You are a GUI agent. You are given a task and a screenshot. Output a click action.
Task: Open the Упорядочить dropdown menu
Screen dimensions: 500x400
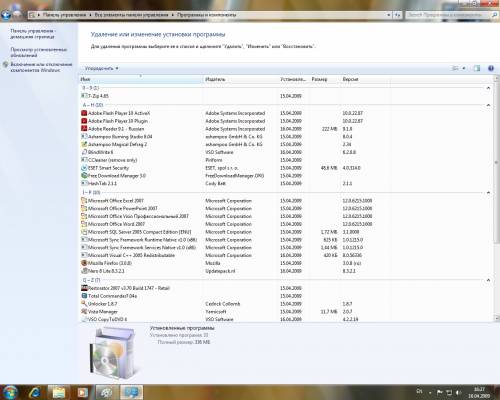(x=101, y=68)
